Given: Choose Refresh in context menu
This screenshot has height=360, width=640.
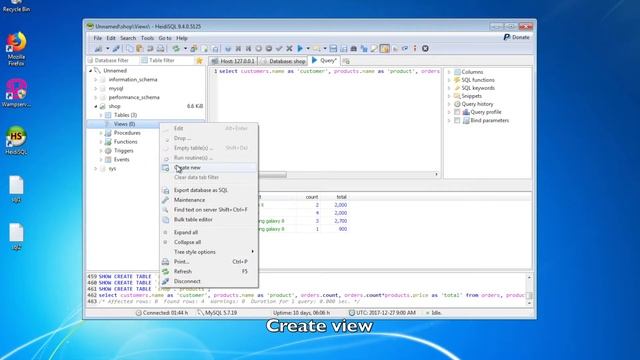Looking at the screenshot, I should 209,271.
